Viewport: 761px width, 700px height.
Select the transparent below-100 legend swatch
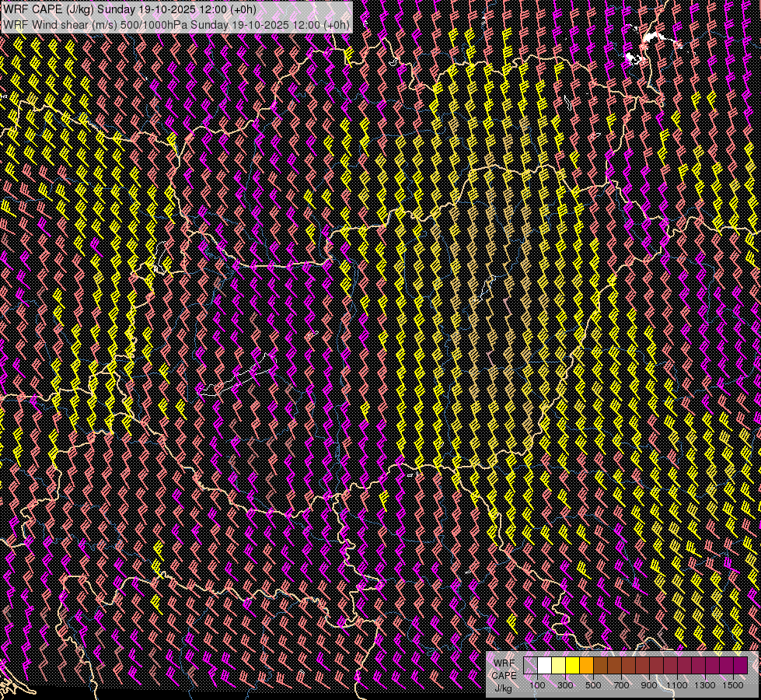(x=530, y=665)
